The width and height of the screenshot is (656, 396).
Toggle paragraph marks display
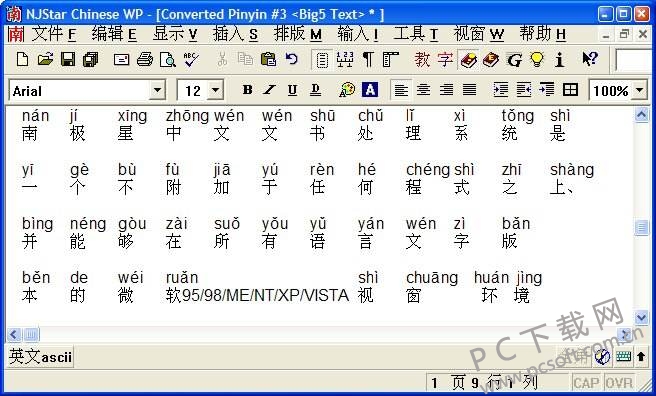click(368, 59)
